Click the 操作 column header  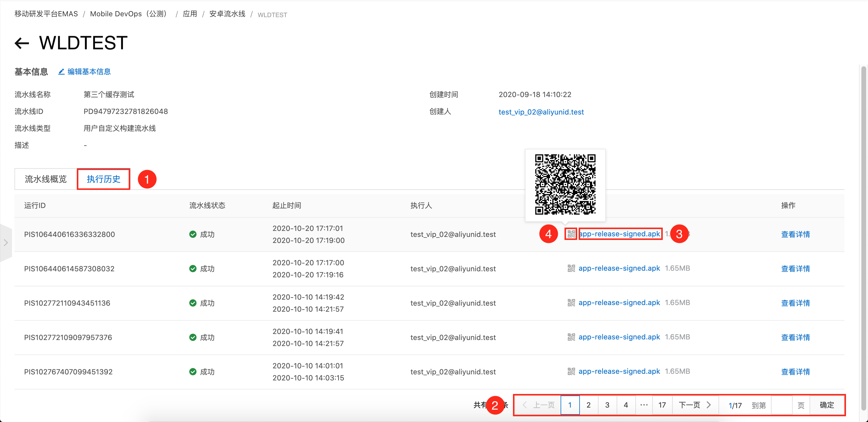click(788, 205)
